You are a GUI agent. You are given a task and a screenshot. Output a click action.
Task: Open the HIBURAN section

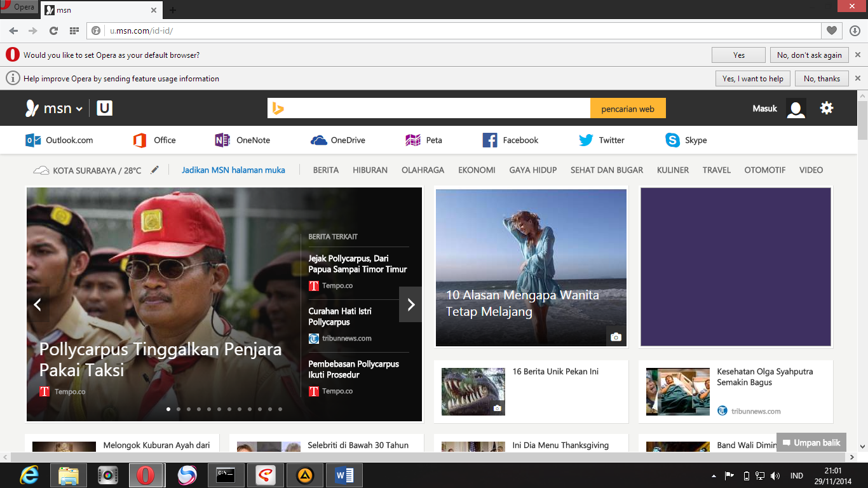click(370, 170)
